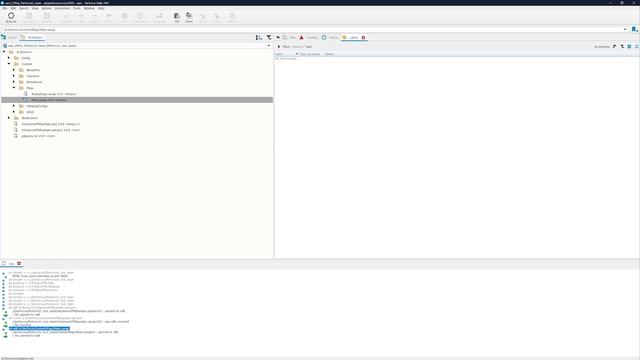The image size is (640, 360).
Task: Sort by the Label column header
Action: tap(279, 54)
